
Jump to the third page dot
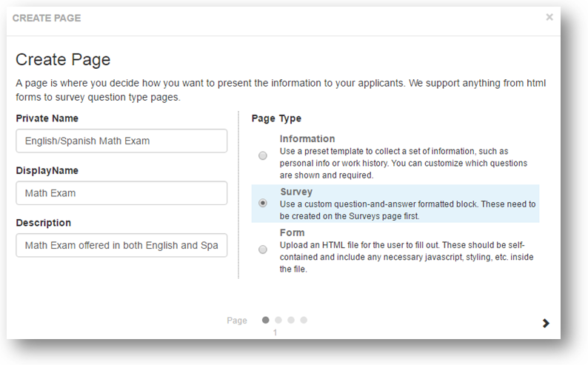pyautogui.click(x=291, y=320)
